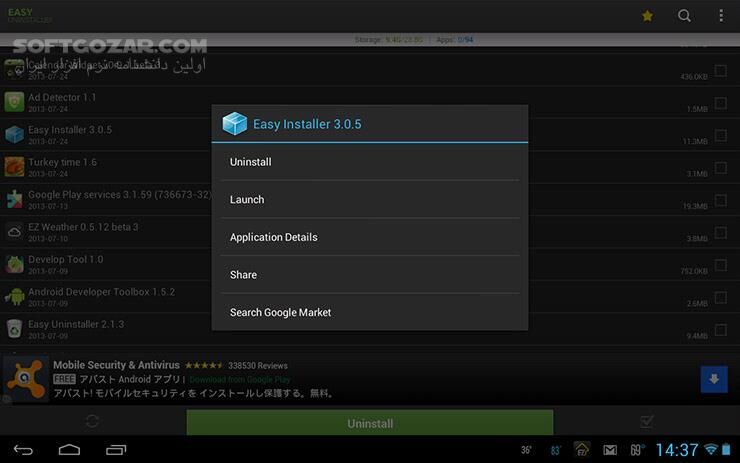740x463 pixels.
Task: Open Application Details from the dialog
Action: click(370, 237)
